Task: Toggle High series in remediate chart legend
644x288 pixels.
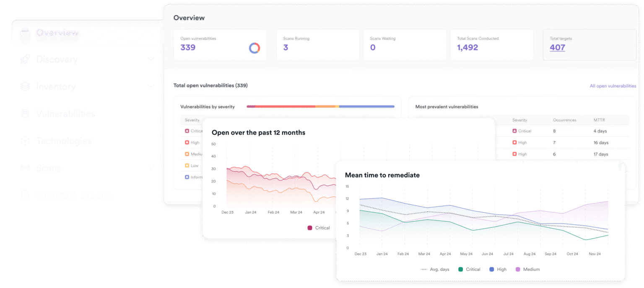Action: click(x=492, y=269)
